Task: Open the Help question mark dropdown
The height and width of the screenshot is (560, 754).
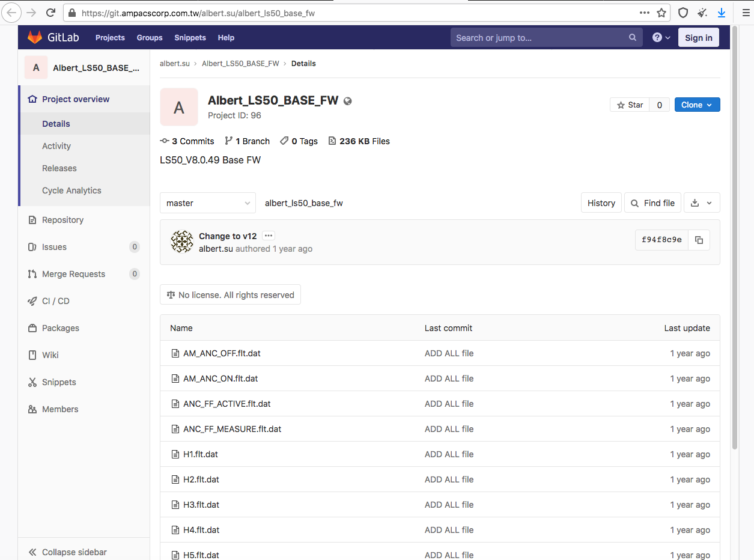Action: point(661,37)
